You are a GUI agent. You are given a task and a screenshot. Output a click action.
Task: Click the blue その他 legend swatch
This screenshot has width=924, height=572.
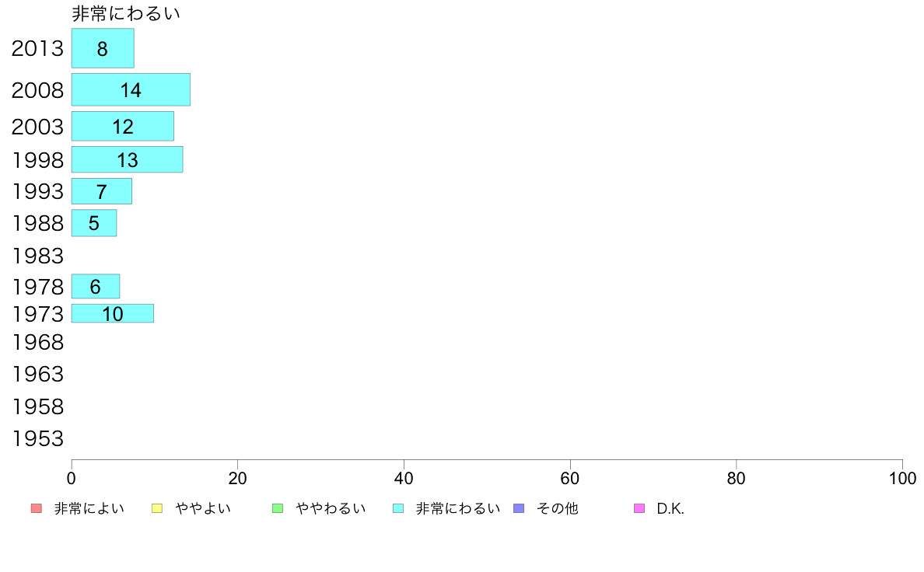point(519,508)
